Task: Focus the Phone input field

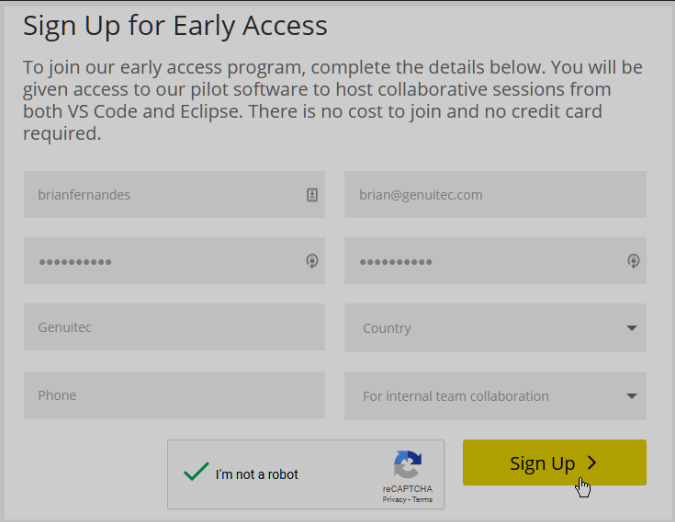Action: pyautogui.click(x=174, y=395)
